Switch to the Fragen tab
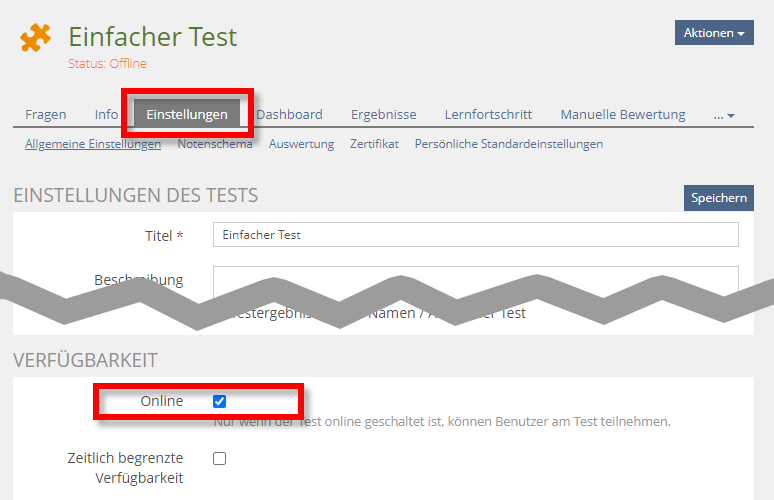 coord(45,115)
